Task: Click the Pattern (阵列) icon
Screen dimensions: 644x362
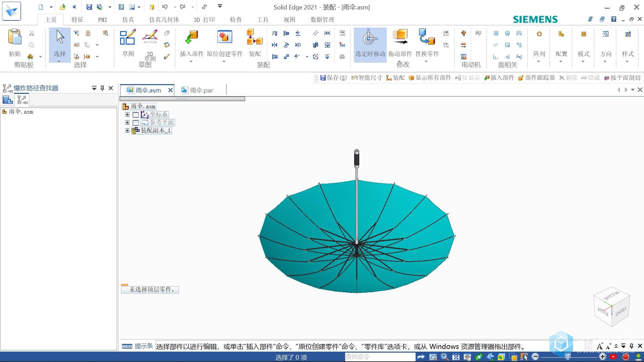Action: click(539, 34)
